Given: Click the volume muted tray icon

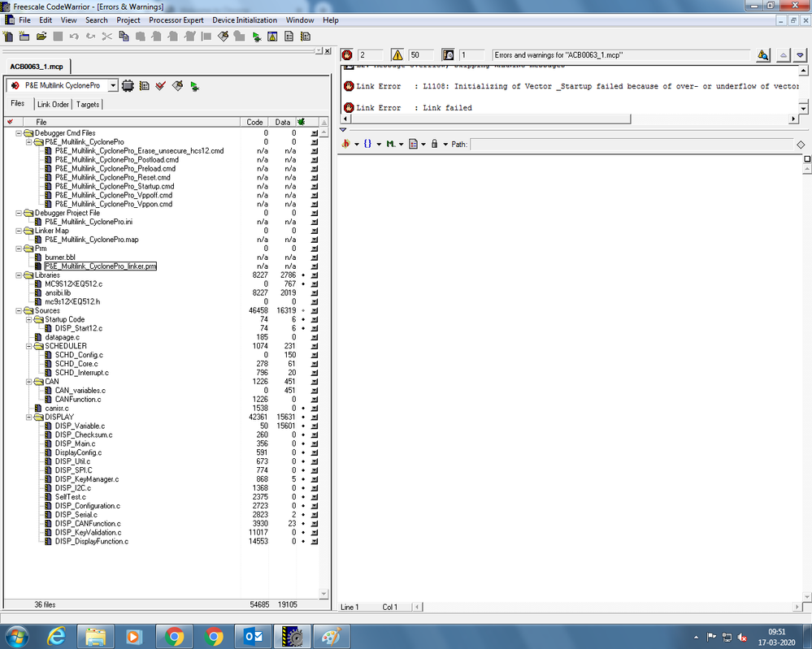Looking at the screenshot, I should click(742, 637).
